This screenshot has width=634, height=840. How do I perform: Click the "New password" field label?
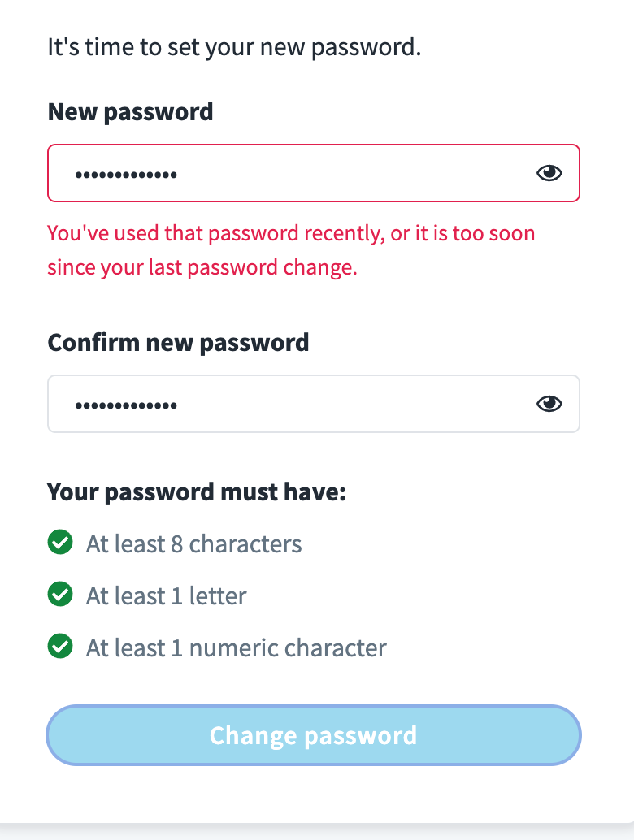(x=130, y=111)
